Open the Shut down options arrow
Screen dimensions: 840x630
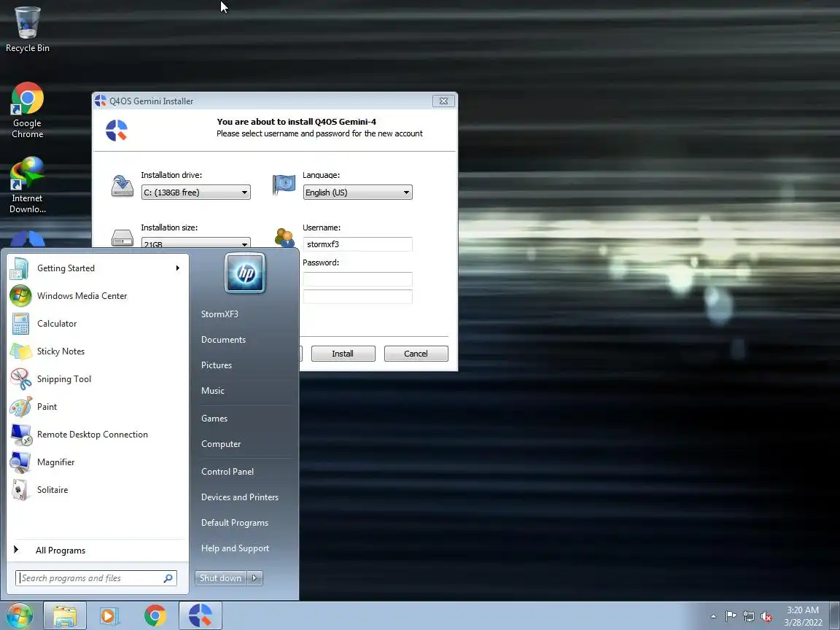[255, 578]
